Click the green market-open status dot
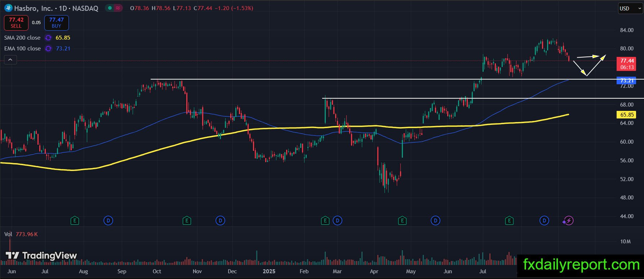Viewport: 644px width, 279px height. [x=110, y=8]
